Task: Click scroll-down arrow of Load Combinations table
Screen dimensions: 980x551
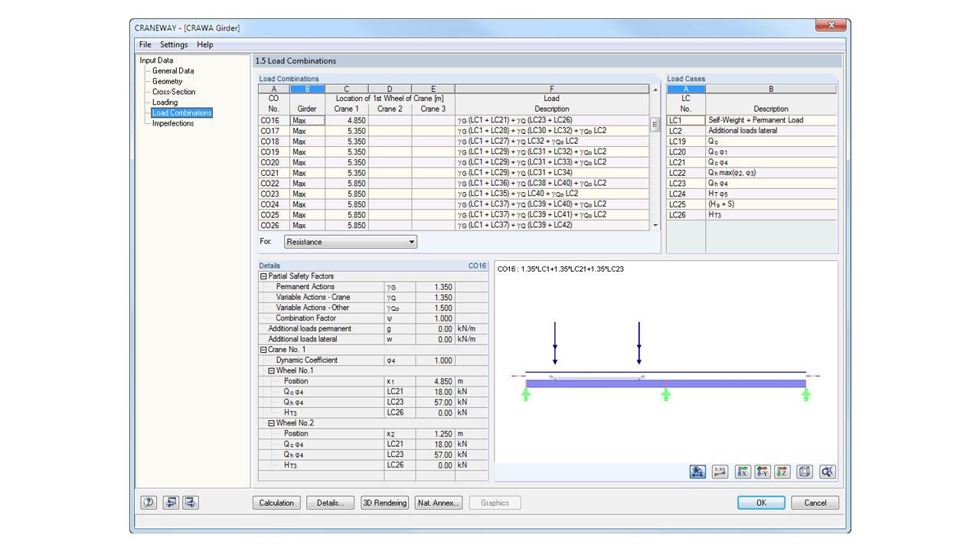Action: 655,226
